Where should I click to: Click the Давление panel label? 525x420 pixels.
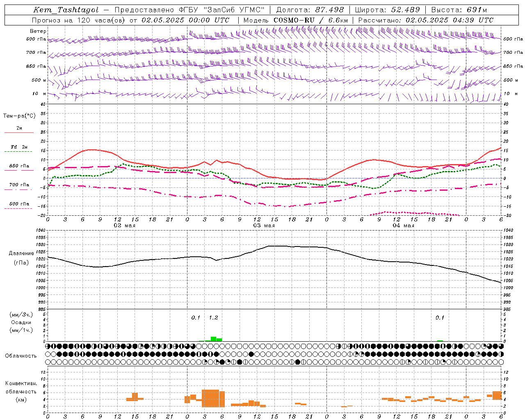tap(21, 253)
